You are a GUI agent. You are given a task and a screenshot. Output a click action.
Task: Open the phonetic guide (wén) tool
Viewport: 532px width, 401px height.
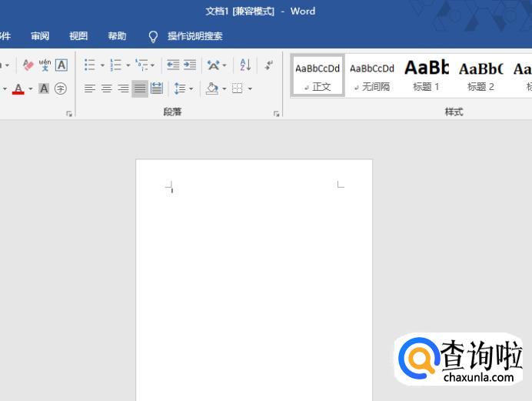click(x=45, y=65)
